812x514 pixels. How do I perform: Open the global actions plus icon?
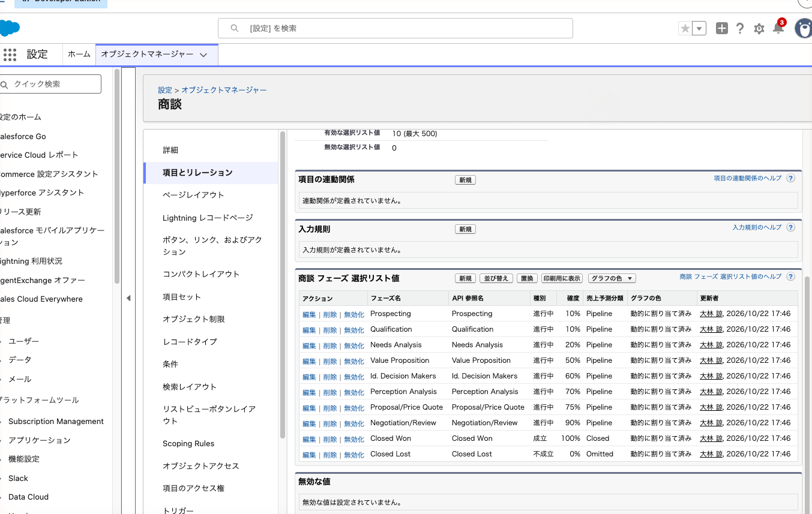722,28
